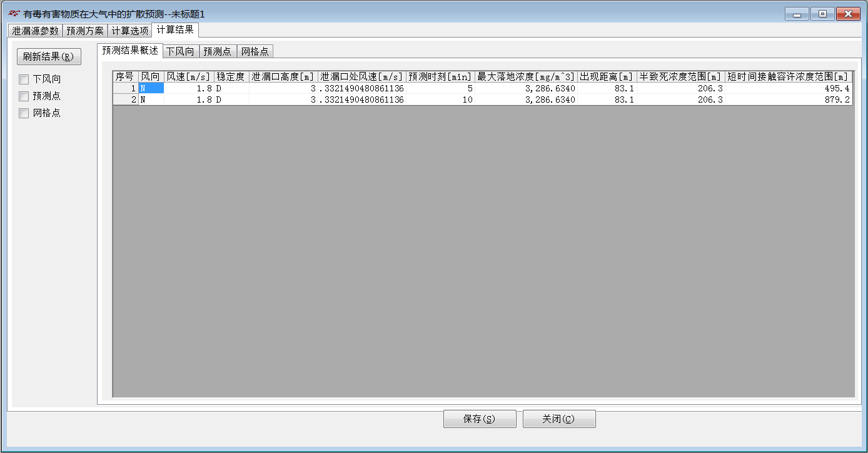
Task: Click the 最大落地浓度[mg/m^3] column header
Action: tap(526, 77)
